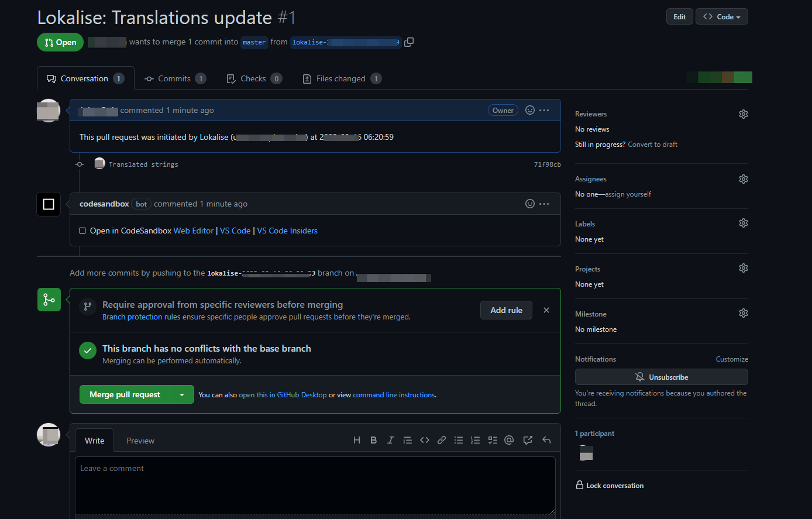
Task: Focus the Leave a comment text area
Action: [315, 485]
